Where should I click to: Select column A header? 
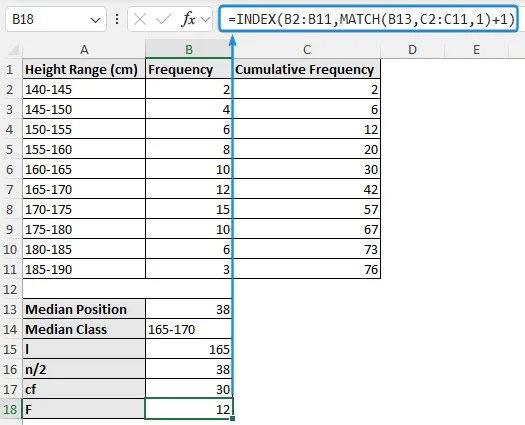click(x=84, y=50)
